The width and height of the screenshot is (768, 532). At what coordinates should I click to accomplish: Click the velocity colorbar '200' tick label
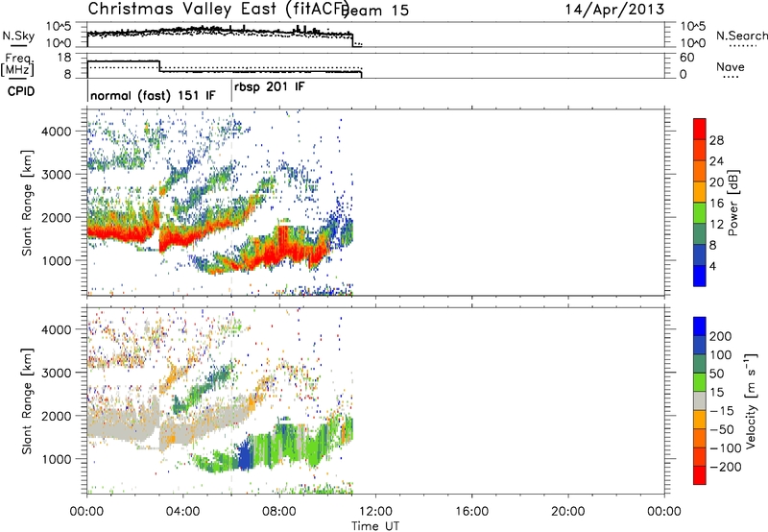[721, 336]
